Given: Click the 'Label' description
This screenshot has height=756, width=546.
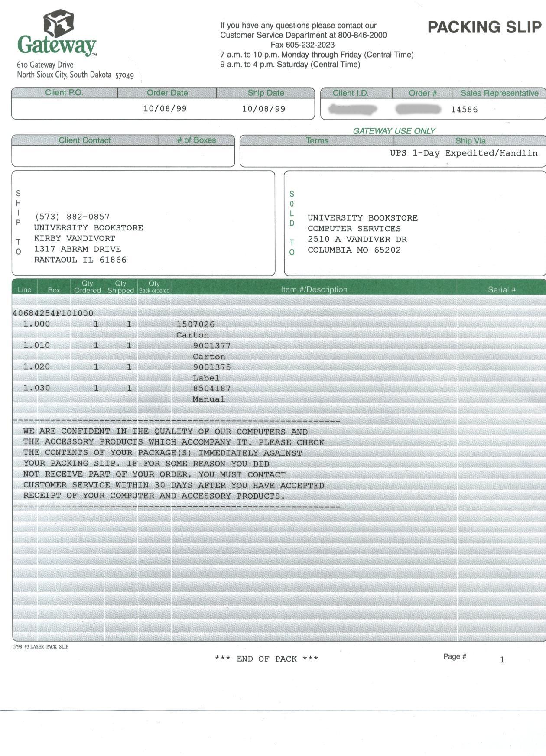Looking at the screenshot, I should [206, 378].
